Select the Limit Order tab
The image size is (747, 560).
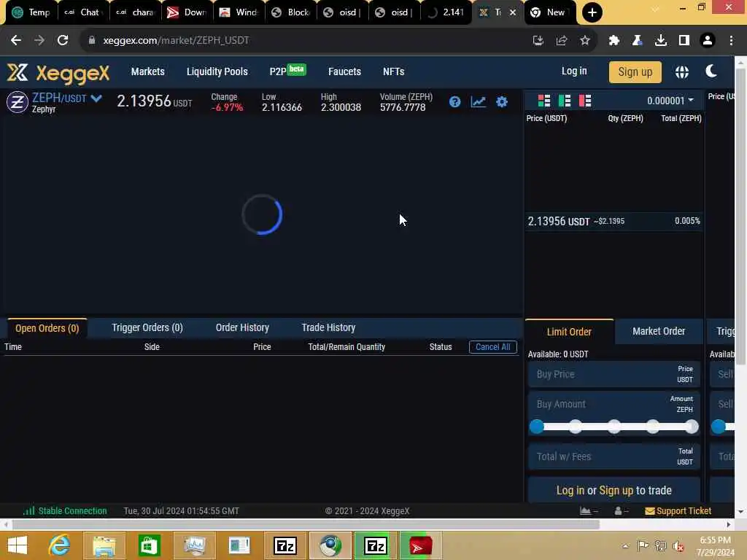[x=569, y=332]
